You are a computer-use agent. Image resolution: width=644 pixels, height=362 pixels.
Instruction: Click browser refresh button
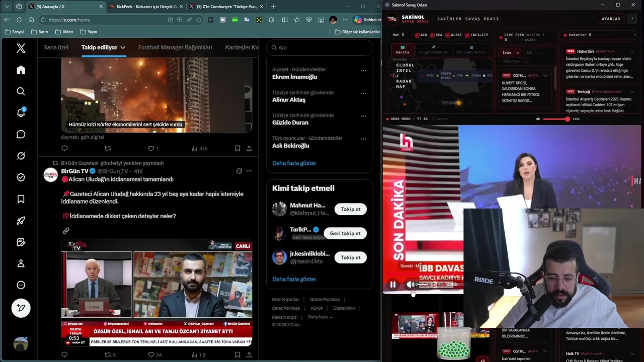[19, 20]
